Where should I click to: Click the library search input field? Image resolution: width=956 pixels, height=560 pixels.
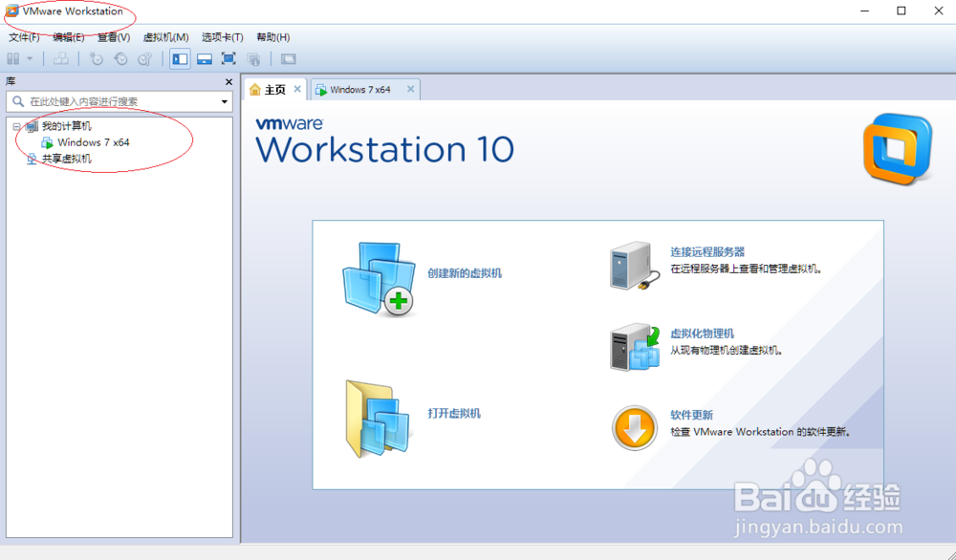tap(119, 101)
